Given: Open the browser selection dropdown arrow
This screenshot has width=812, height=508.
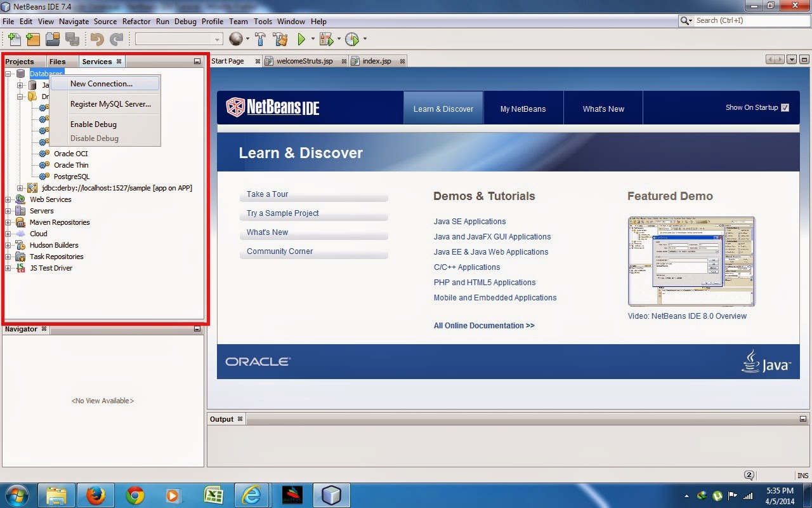Looking at the screenshot, I should click(x=247, y=39).
